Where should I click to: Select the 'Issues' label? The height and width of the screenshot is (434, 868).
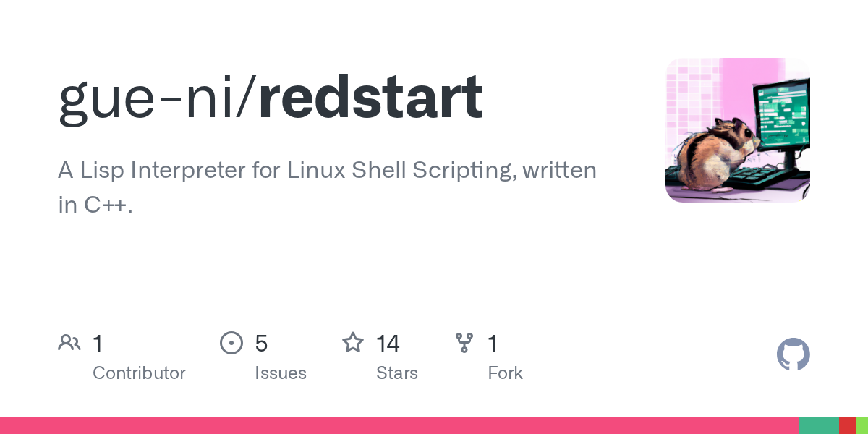(x=280, y=373)
